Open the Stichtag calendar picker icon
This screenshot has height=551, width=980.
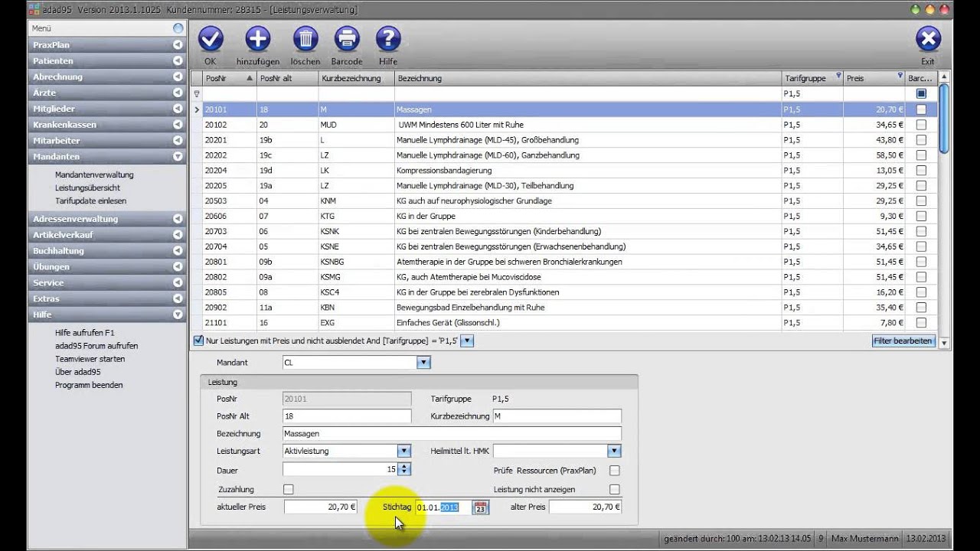pyautogui.click(x=480, y=507)
